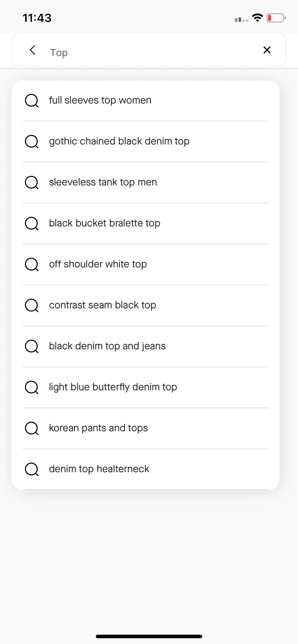Select 'off shoulder white top' suggestion
The image size is (298, 644).
(x=145, y=264)
